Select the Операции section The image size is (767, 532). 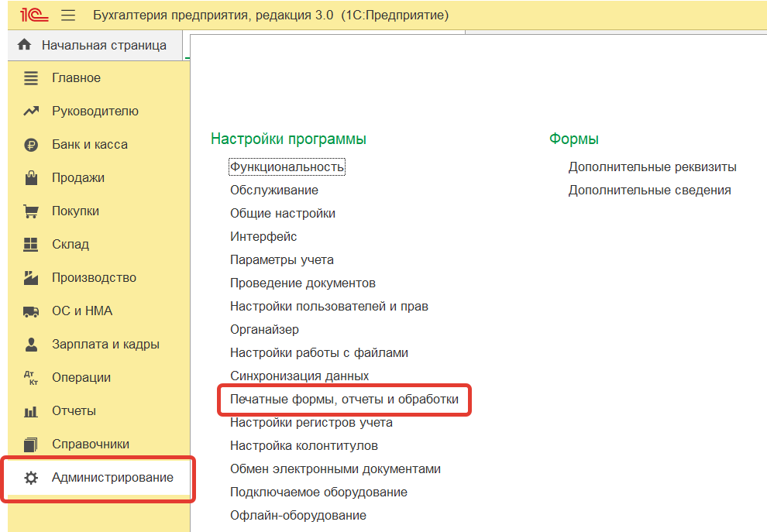[x=81, y=377]
